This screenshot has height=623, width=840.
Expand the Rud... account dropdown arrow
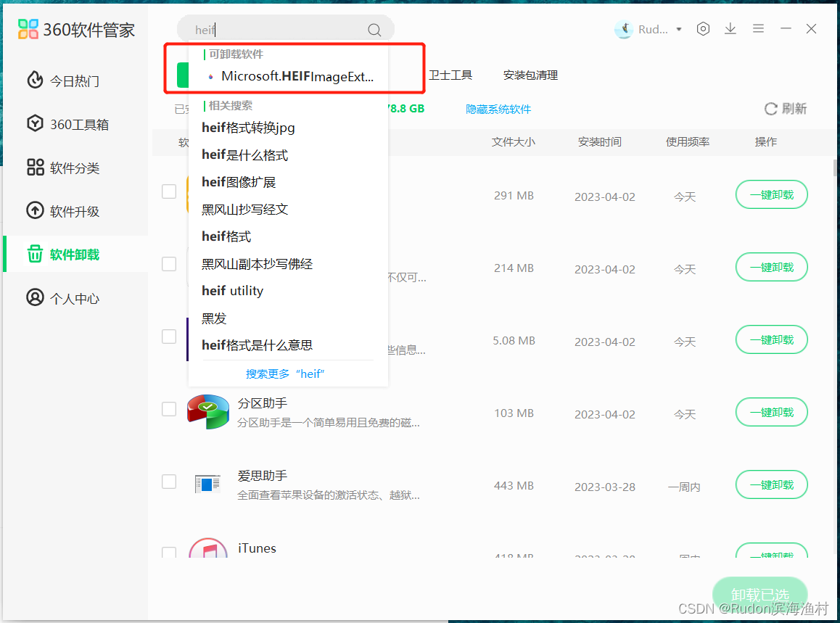pos(679,30)
